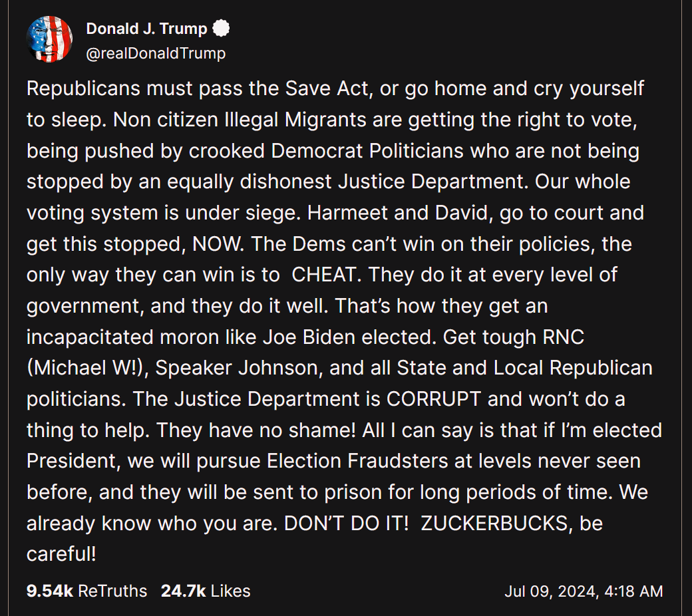The height and width of the screenshot is (616, 692).
Task: Open the Jul 09, 2024 timestamp
Action: click(x=584, y=591)
